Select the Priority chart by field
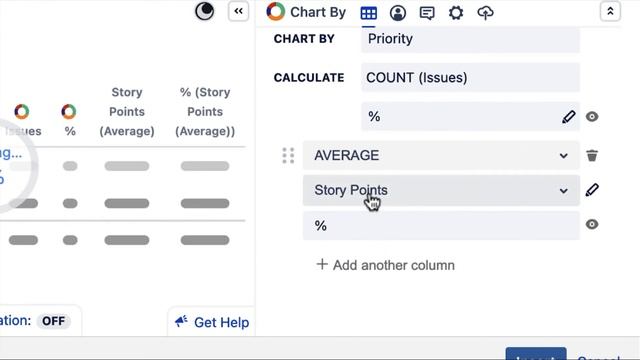The height and width of the screenshot is (360, 640). [x=470, y=39]
